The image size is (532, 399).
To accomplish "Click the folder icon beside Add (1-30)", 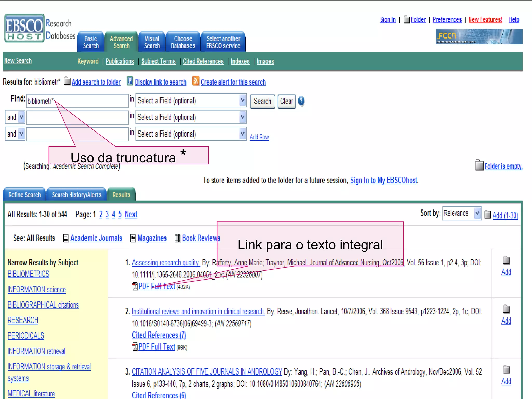I will [x=488, y=215].
